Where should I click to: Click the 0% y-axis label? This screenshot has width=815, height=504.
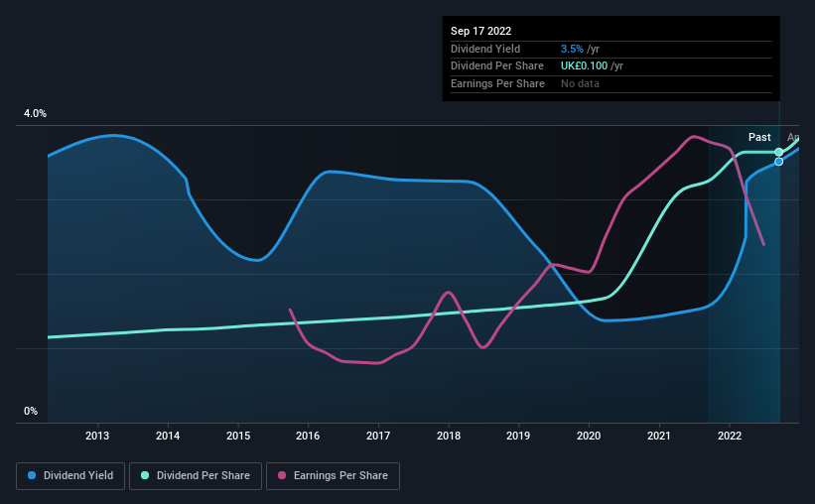[31, 411]
